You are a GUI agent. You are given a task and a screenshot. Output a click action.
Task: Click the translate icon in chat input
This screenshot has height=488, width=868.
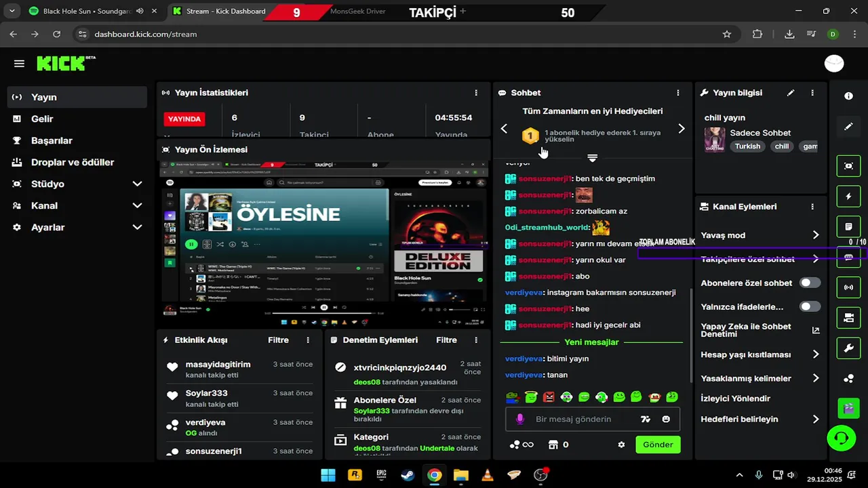(646, 419)
